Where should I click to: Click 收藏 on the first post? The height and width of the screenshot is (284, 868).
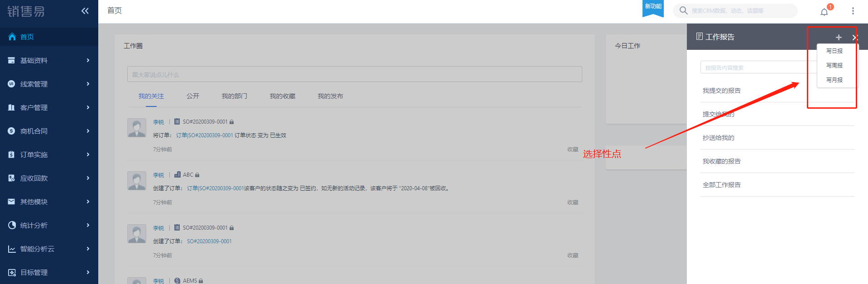573,149
